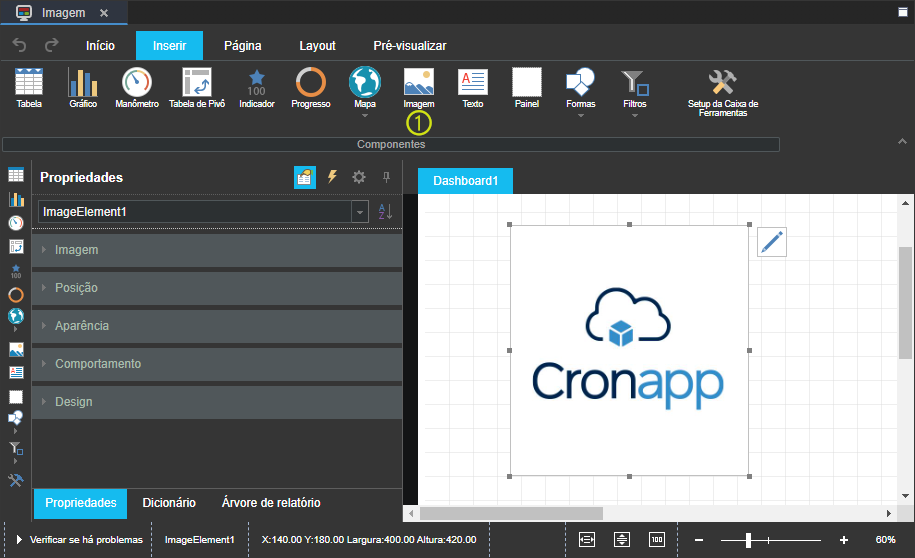The width and height of the screenshot is (915, 558).
Task: Show properties view in Propriedades panel
Action: tap(305, 177)
